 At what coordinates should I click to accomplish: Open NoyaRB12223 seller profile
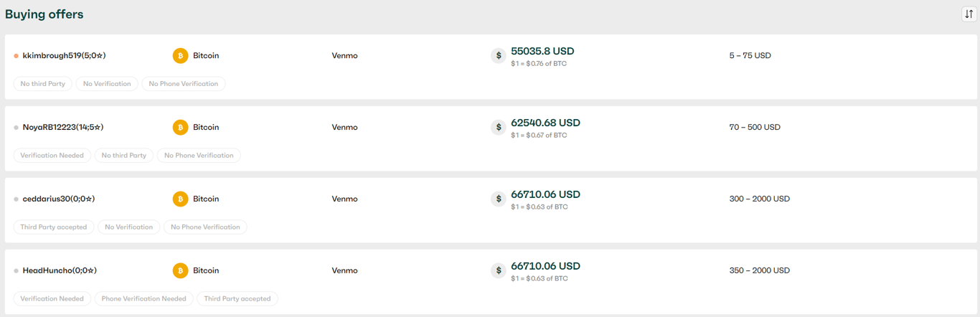coord(63,127)
